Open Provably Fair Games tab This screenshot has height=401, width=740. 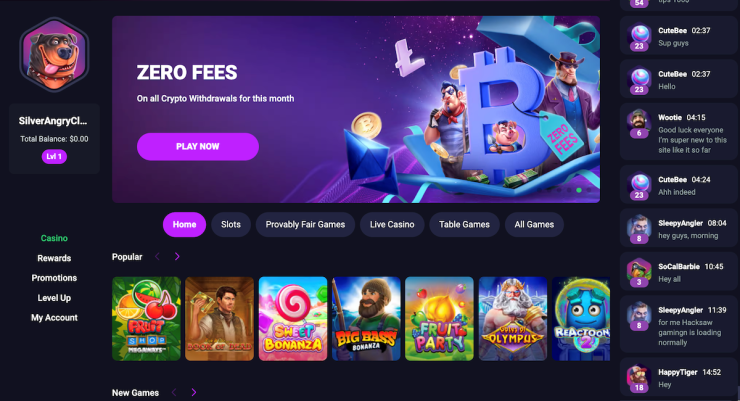pos(305,225)
